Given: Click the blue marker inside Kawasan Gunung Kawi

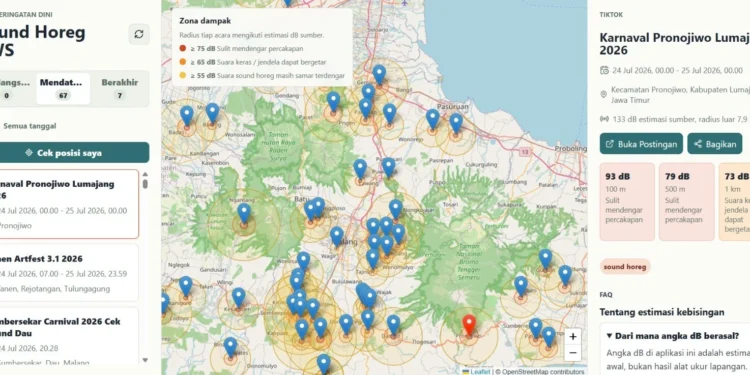Looking at the screenshot, I should [x=244, y=213].
